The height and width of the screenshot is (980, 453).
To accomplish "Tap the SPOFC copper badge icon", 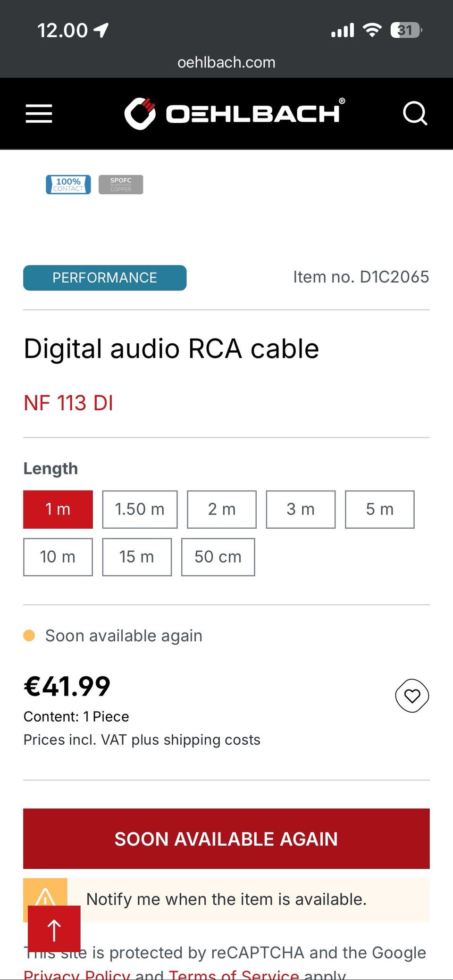I will [x=121, y=184].
